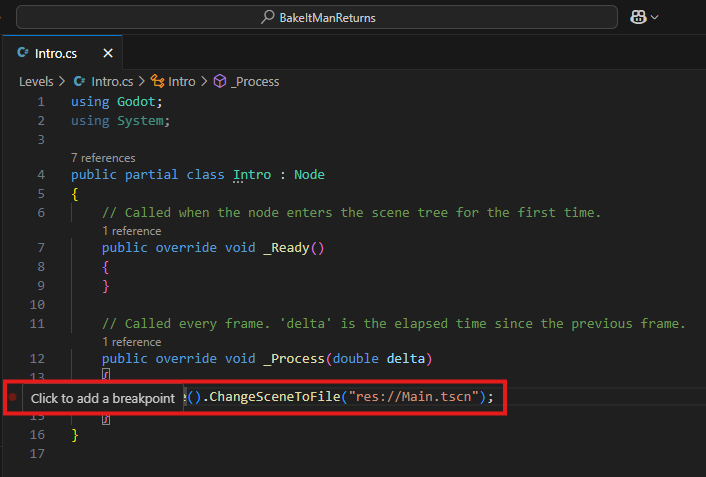Click the method cube icon before _Process breadcrumb

pyautogui.click(x=220, y=81)
